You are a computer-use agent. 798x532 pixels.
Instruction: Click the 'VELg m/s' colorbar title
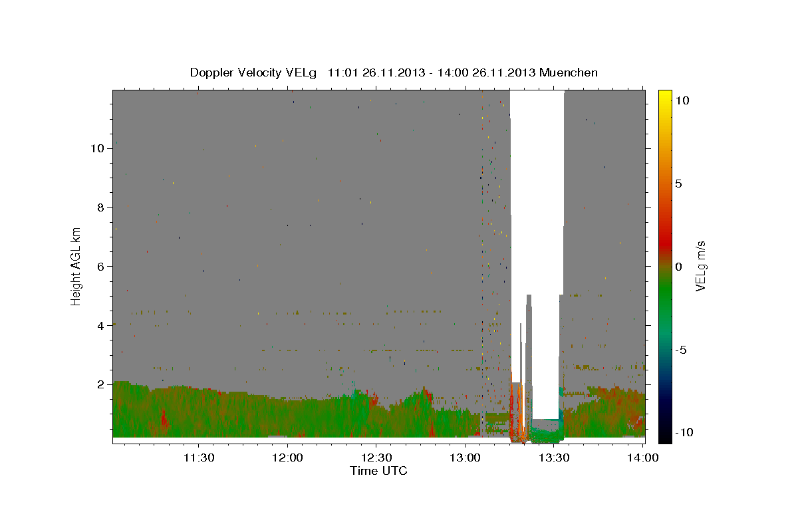tap(700, 267)
